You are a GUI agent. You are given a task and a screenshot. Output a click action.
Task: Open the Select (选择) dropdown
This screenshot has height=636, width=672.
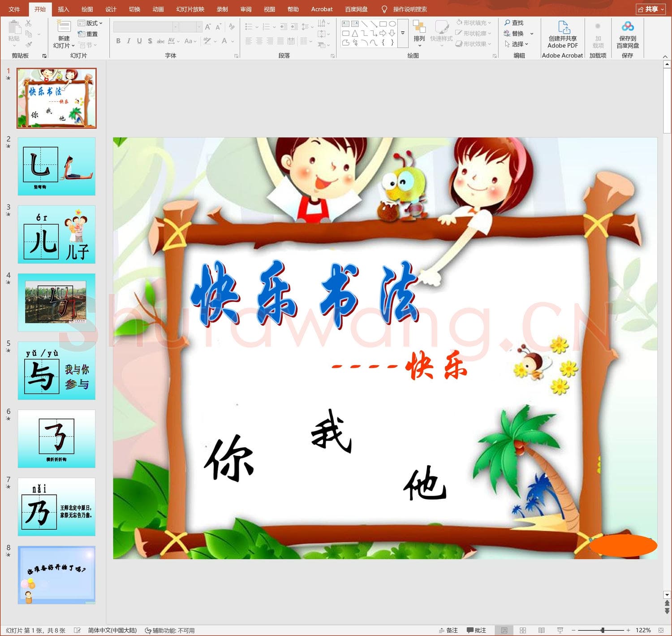[x=517, y=44]
